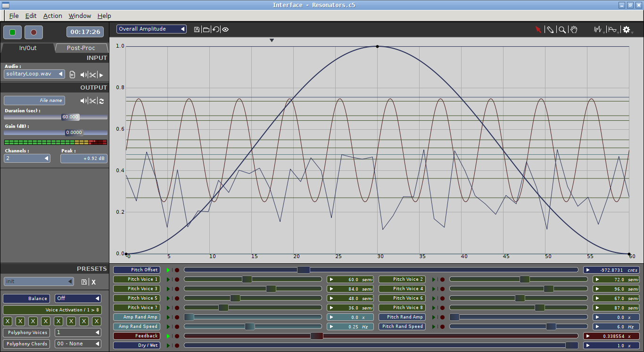Select the hand pan tool
The height and width of the screenshot is (352, 644).
pos(574,29)
